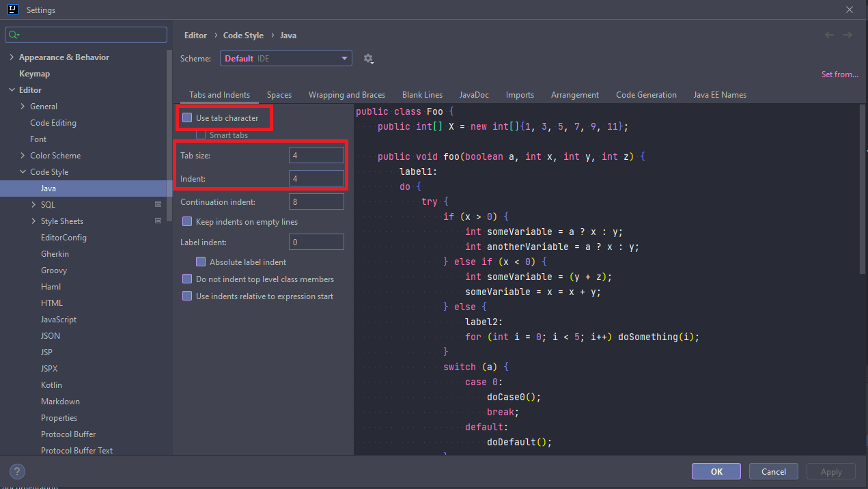
Task: Click the Set from... link
Action: [839, 74]
